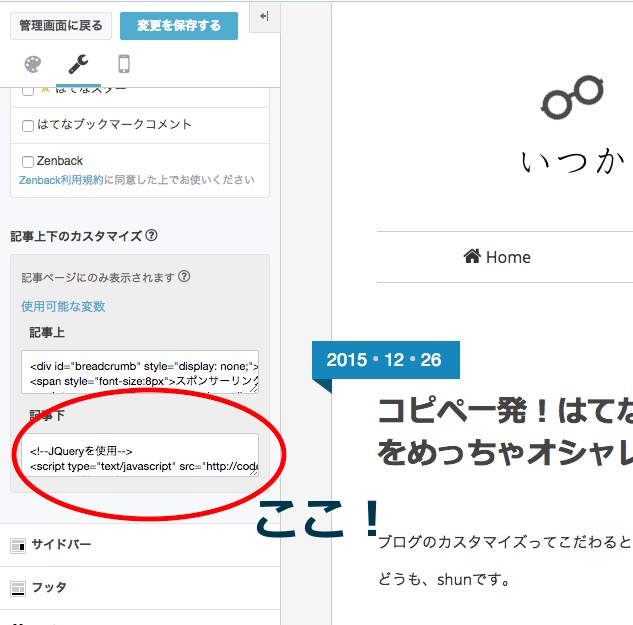The width and height of the screenshot is (633, 625).
Task: Click the いつか blog title text
Action: coord(573,162)
